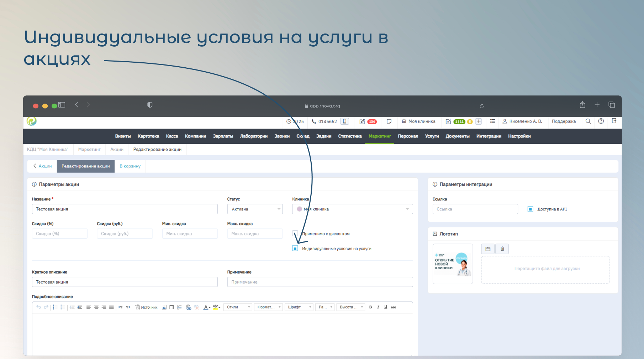This screenshot has height=359, width=644.
Task: Insert table in the description editor
Action: tap(171, 307)
